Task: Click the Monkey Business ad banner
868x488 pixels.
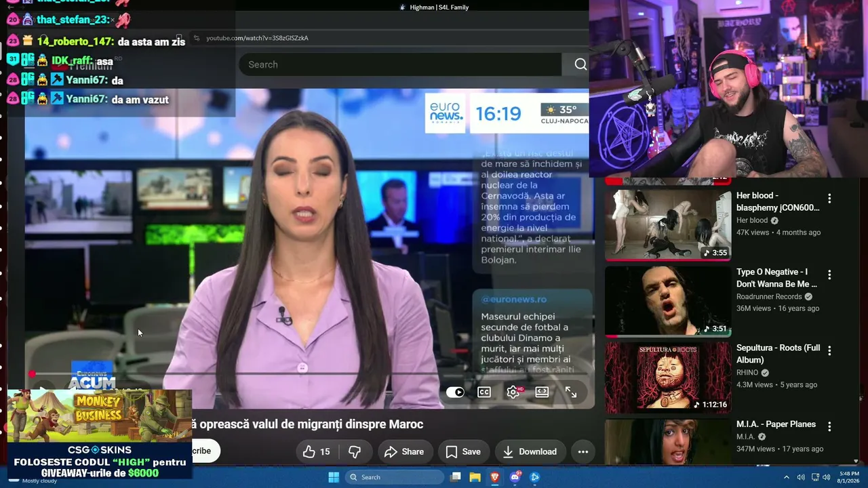Action: [100, 415]
